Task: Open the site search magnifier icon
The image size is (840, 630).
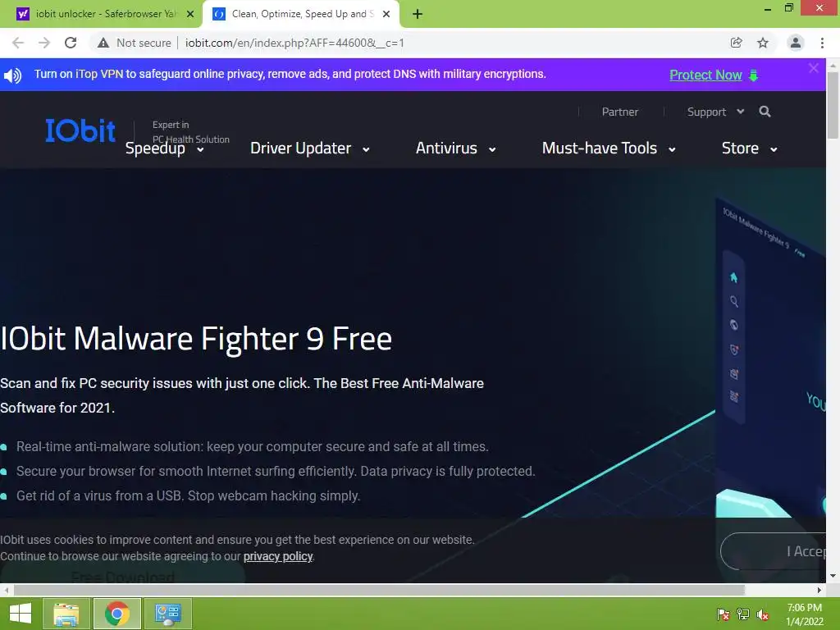Action: [765, 112]
